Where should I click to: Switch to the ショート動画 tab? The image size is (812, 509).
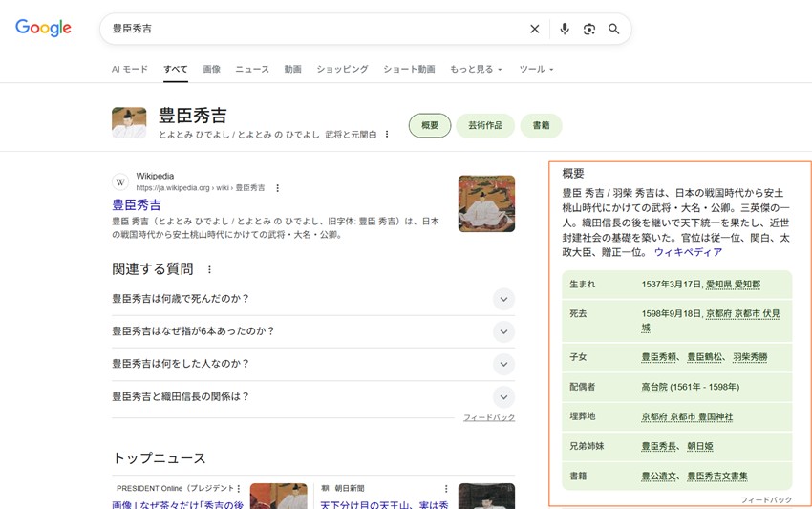[409, 69]
